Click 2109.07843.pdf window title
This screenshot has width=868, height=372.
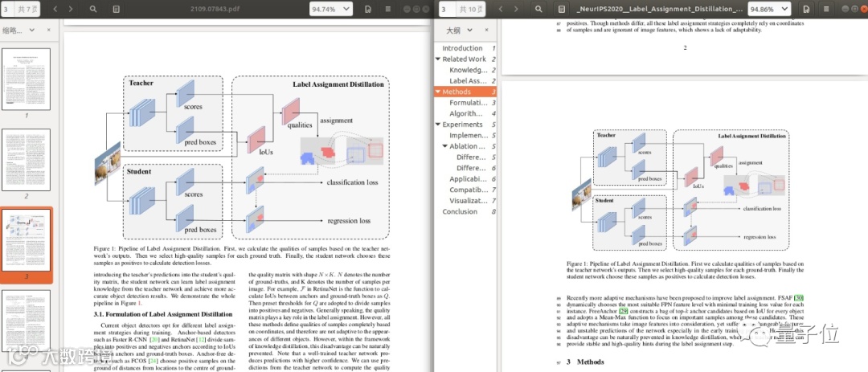coord(214,9)
